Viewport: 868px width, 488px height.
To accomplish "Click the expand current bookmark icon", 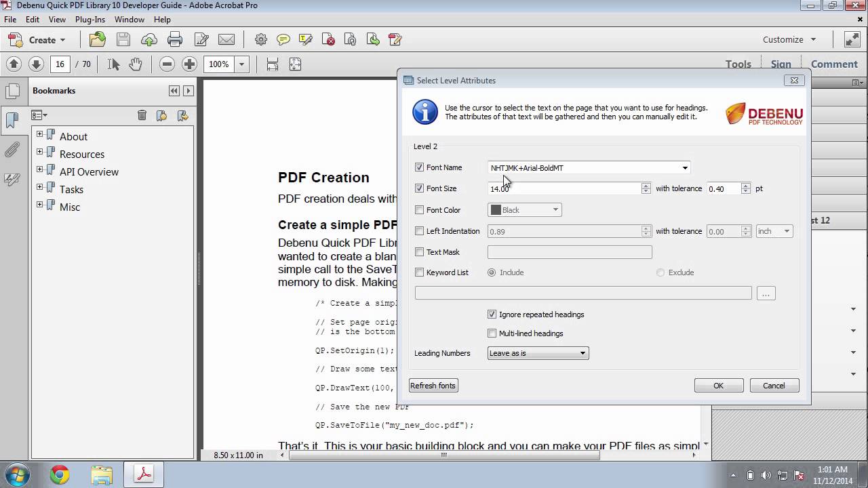I will coord(182,115).
